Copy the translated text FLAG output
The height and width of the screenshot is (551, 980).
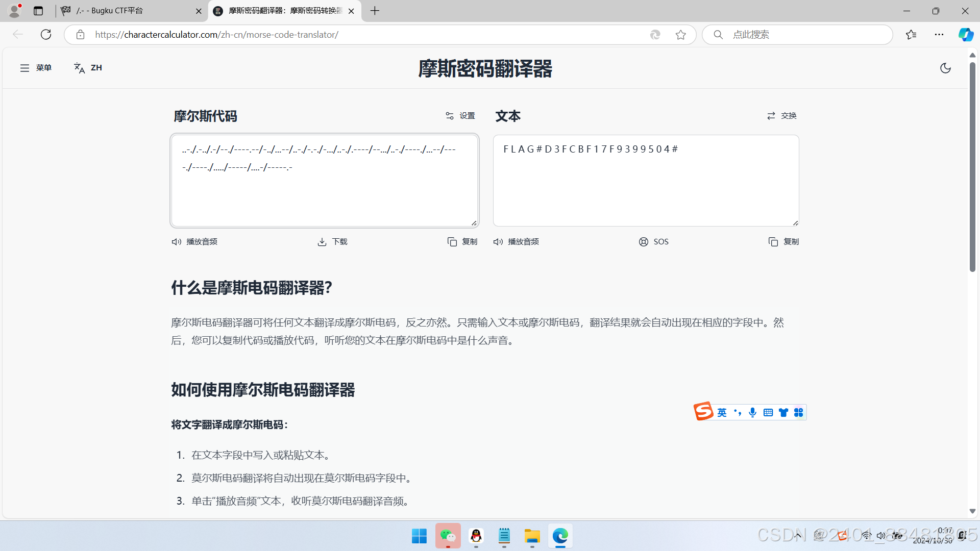(x=784, y=241)
